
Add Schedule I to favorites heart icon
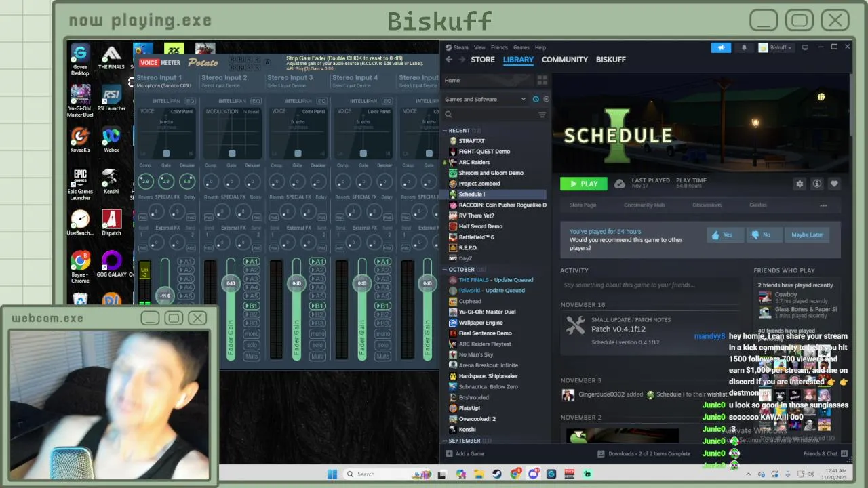834,184
